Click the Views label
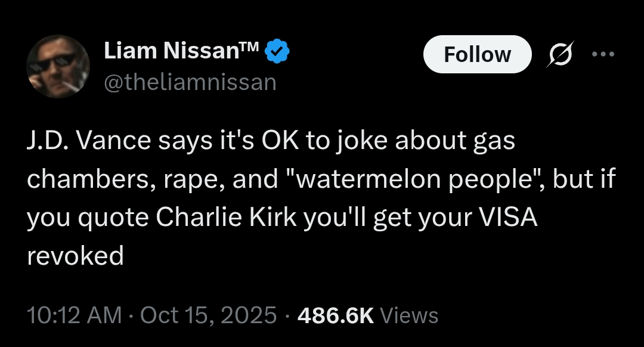 pos(408,315)
